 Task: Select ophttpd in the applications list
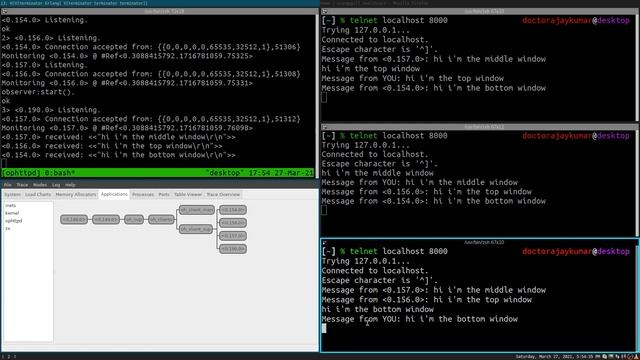[13, 220]
